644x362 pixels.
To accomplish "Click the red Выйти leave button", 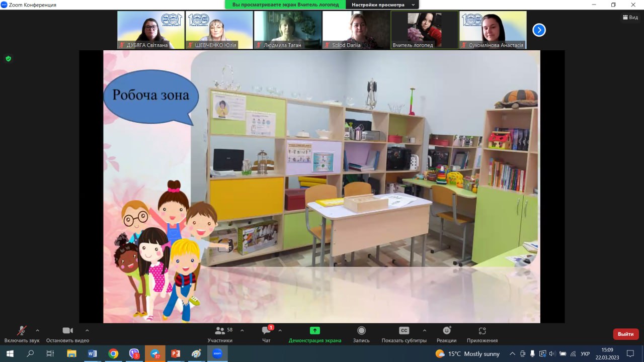I will (625, 334).
